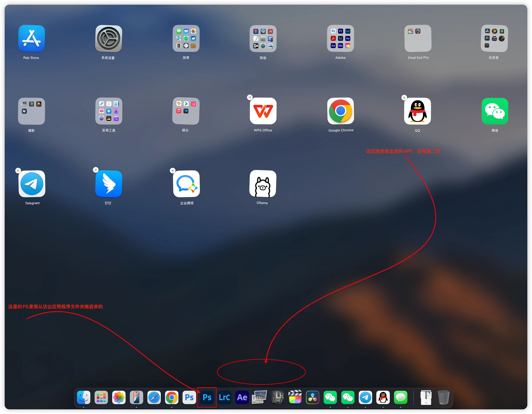
Task: Launch WPS Office from Launchpad grid
Action: (263, 111)
